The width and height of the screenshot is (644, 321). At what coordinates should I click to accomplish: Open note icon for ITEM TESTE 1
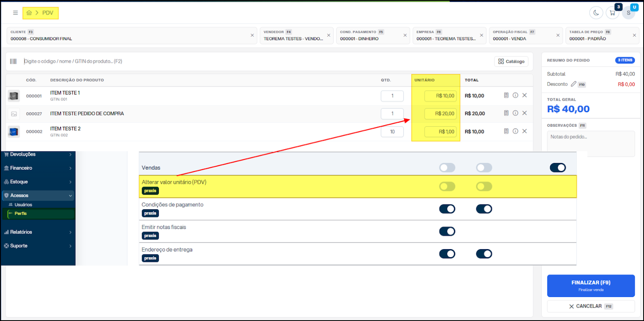tap(506, 95)
